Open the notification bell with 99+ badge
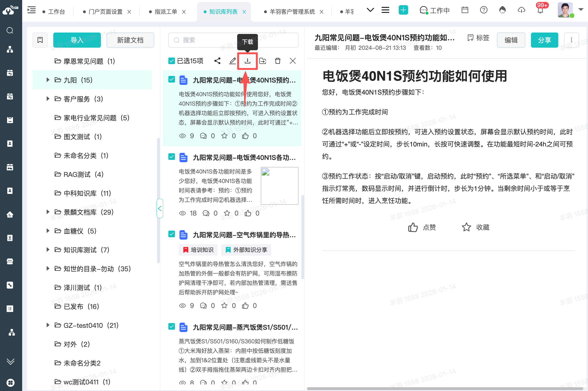The width and height of the screenshot is (588, 391). [540, 10]
